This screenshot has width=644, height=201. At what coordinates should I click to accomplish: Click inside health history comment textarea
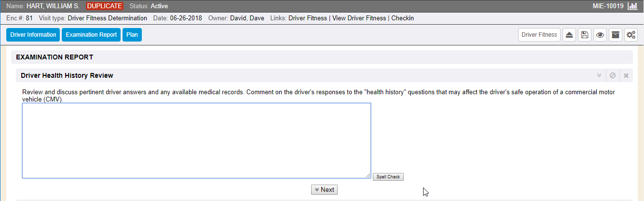point(196,140)
